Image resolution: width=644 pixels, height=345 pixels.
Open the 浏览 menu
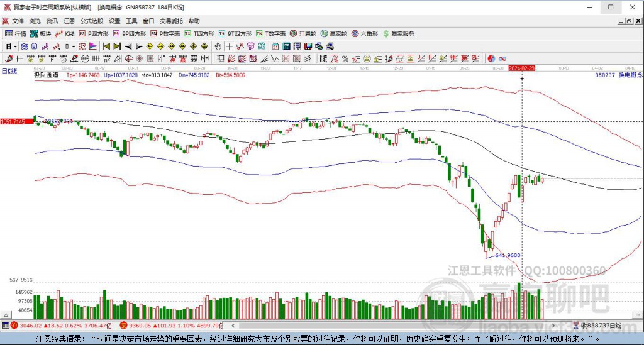(x=35, y=21)
